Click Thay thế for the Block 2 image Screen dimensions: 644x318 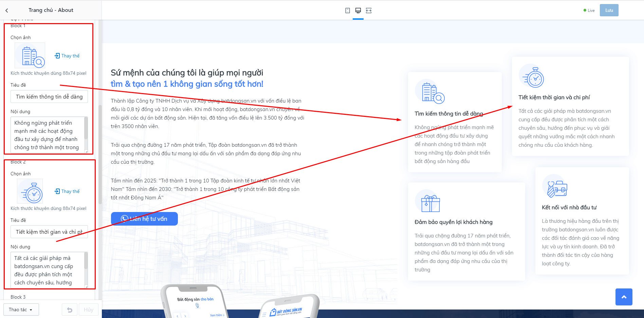click(x=67, y=191)
